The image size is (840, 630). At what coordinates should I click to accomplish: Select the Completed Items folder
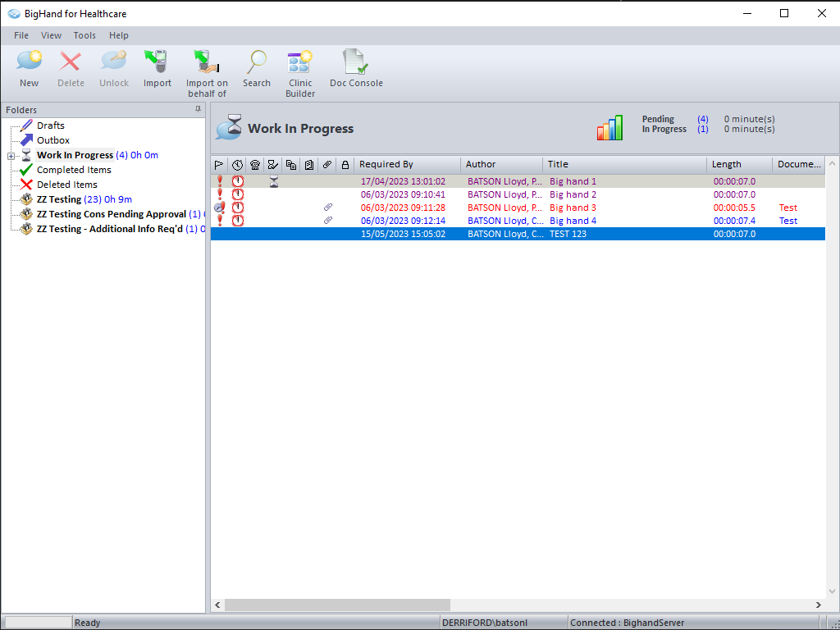click(74, 170)
